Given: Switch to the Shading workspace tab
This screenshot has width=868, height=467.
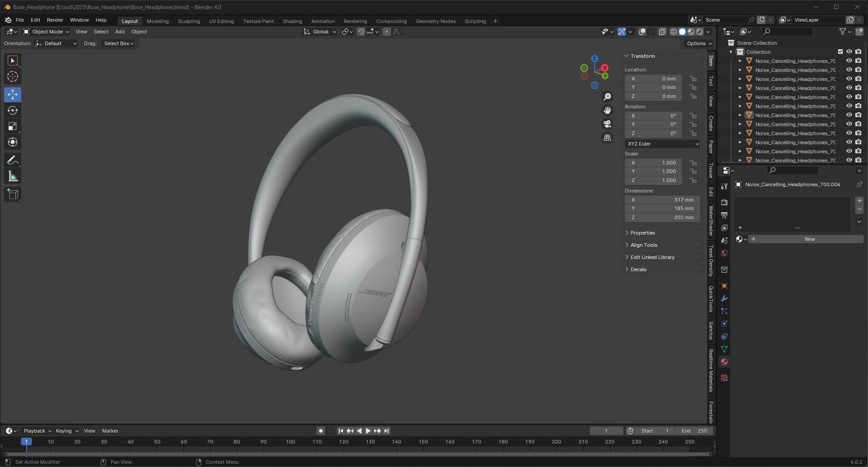Looking at the screenshot, I should 292,21.
